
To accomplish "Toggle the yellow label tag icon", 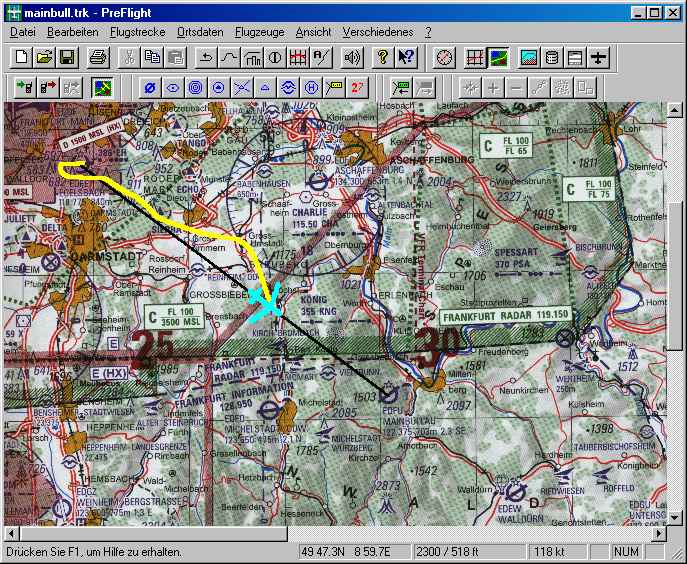I will click(334, 88).
